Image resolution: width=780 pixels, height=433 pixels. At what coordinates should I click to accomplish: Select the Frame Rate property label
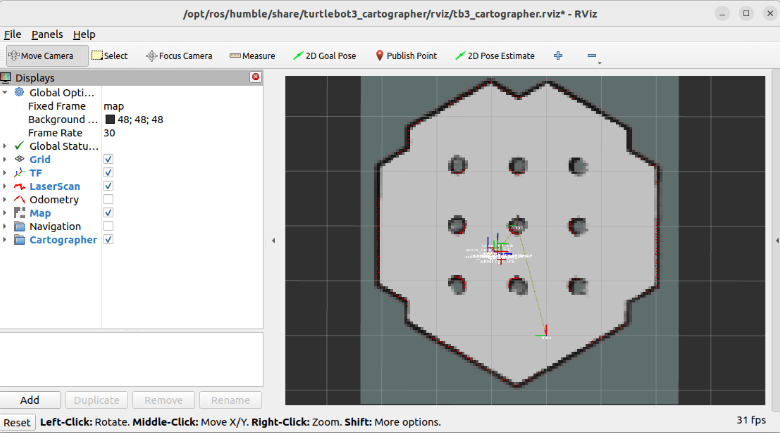55,133
